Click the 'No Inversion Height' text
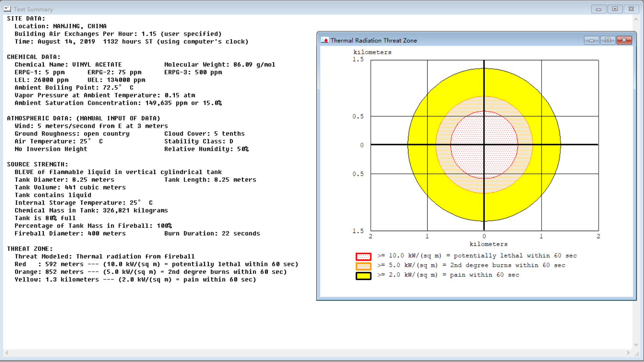Image resolution: width=644 pixels, height=362 pixels. coord(51,149)
